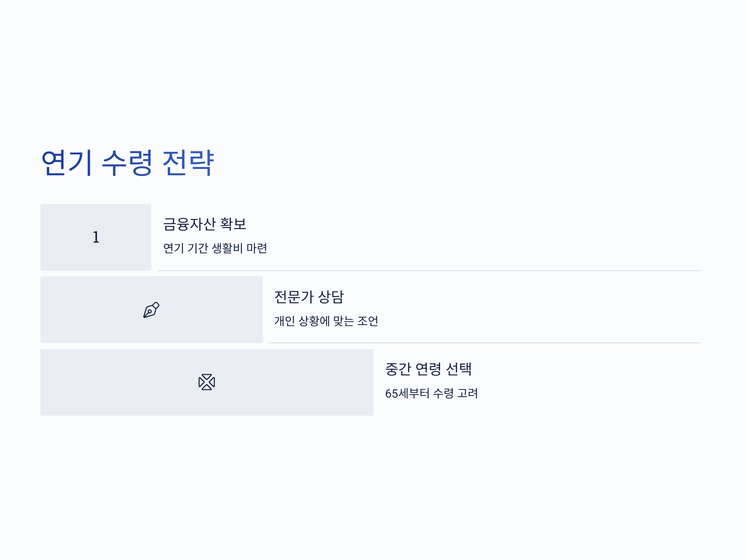Click the divider line under 연기 기간 생활비 마련
The image size is (747, 560).
(x=429, y=271)
